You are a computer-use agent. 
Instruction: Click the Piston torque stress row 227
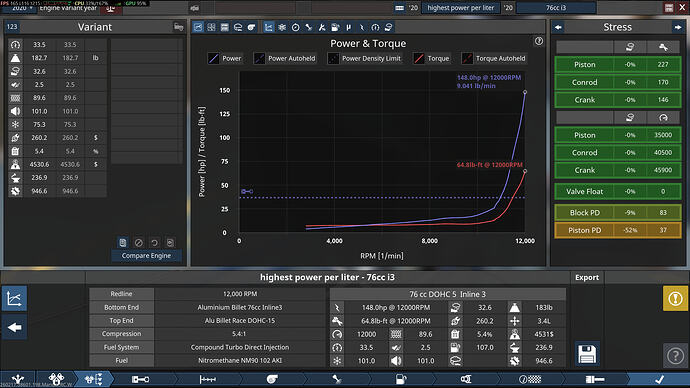coord(618,65)
